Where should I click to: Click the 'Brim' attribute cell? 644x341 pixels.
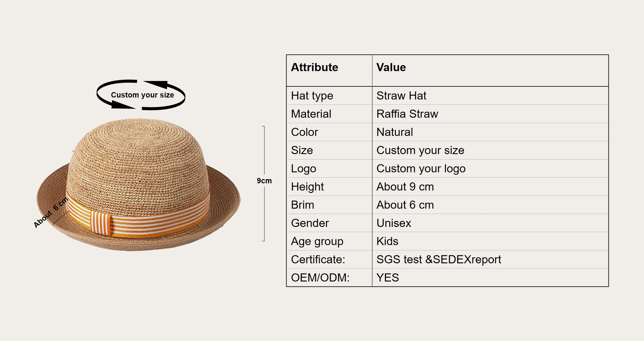pos(329,205)
